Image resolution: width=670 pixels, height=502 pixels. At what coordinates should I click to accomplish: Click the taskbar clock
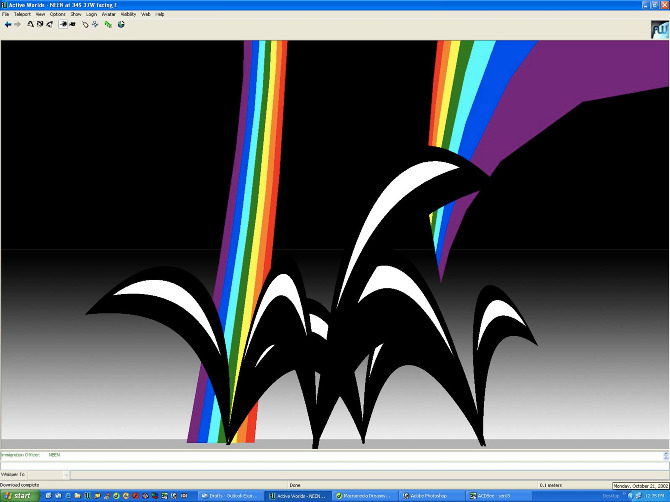tap(655, 495)
